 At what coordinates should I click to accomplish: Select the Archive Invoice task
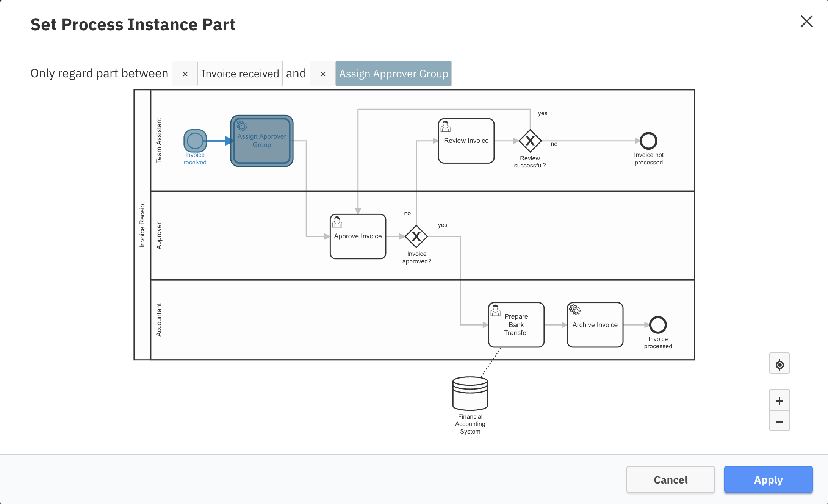pos(595,324)
